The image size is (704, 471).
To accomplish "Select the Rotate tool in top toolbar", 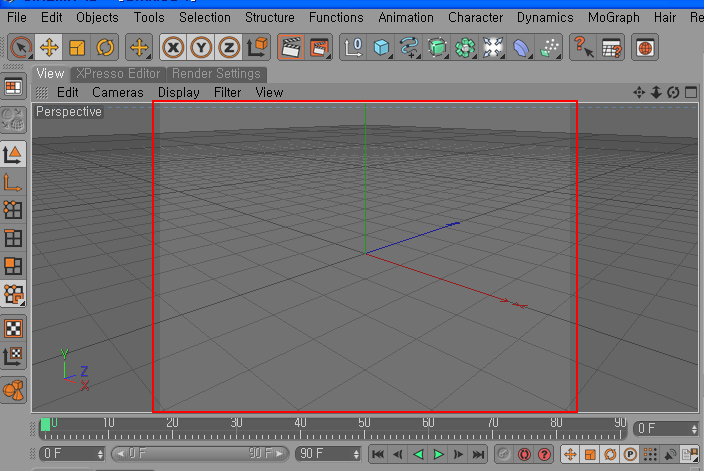I will coord(105,47).
